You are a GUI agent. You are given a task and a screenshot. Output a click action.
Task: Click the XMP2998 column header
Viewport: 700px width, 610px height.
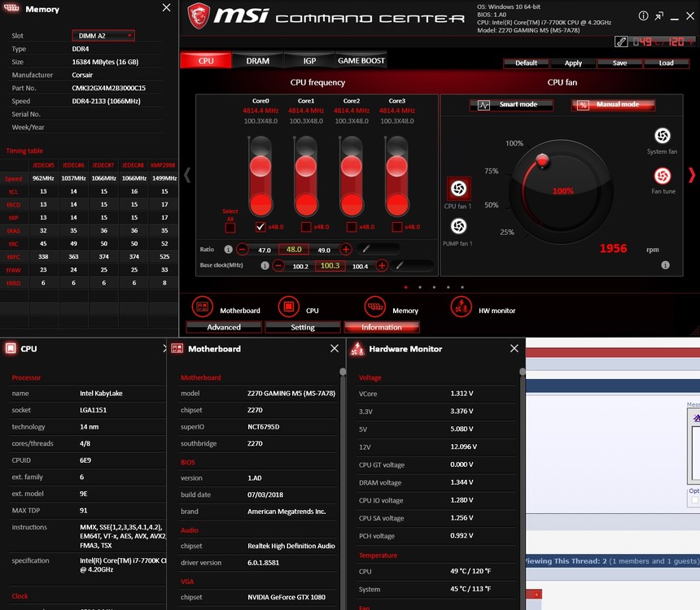[163, 165]
